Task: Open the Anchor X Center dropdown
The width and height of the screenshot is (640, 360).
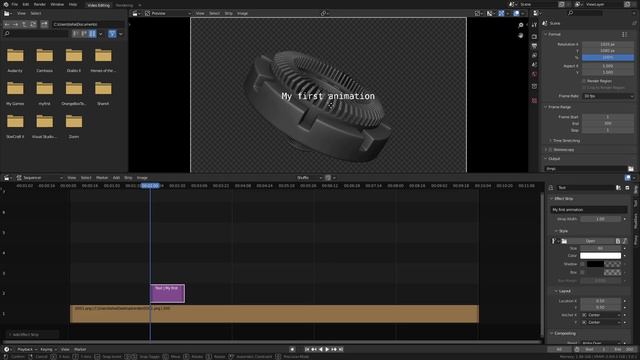Action: (x=601, y=315)
